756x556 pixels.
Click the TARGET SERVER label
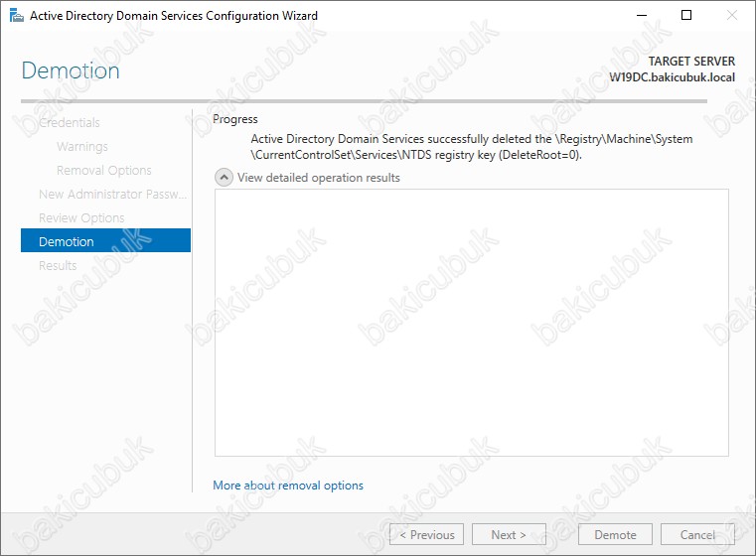(691, 62)
